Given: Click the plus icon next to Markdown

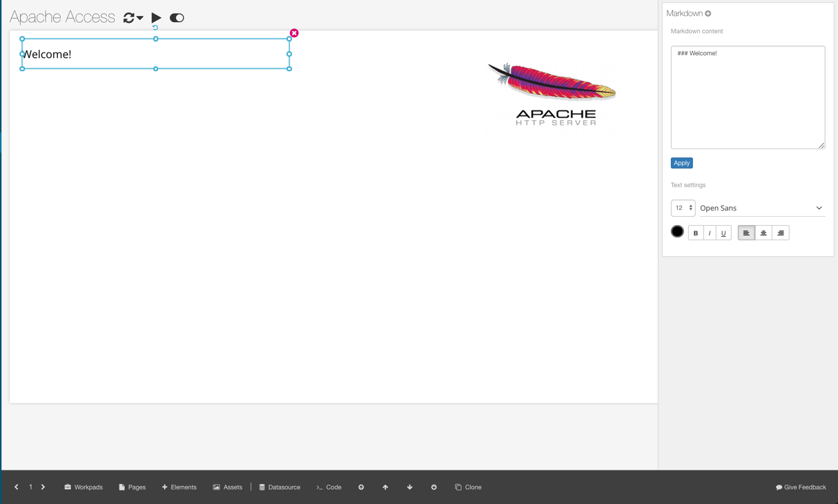Looking at the screenshot, I should pyautogui.click(x=708, y=13).
